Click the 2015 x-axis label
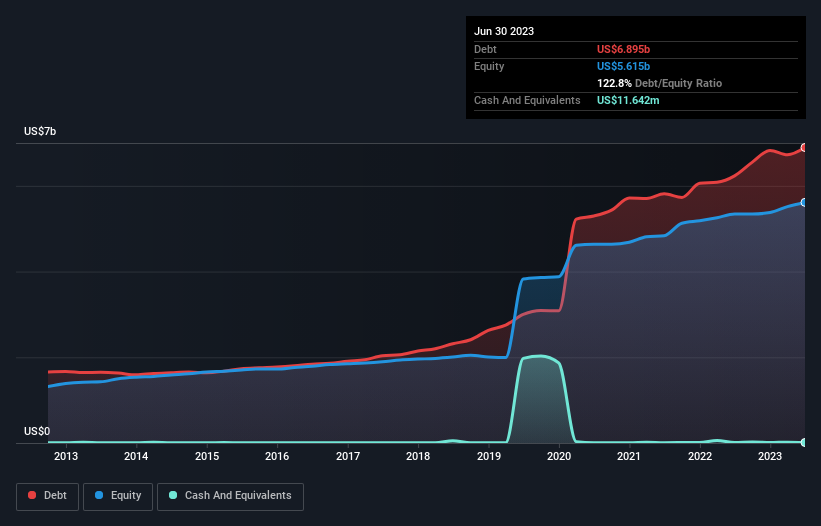This screenshot has width=821, height=526. coord(207,456)
